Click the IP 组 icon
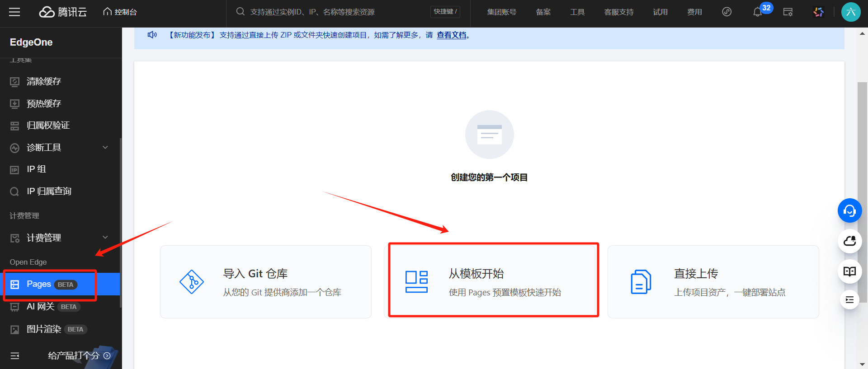 click(x=15, y=170)
